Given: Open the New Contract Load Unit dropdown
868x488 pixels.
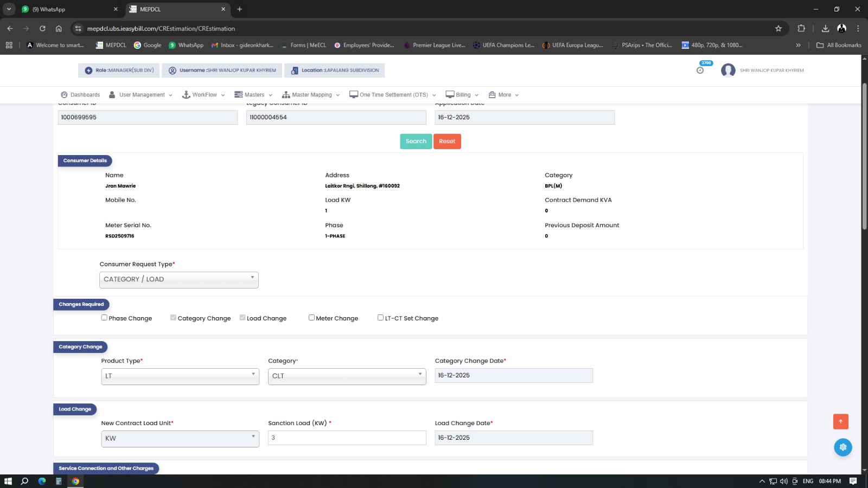Looking at the screenshot, I should coord(180,439).
